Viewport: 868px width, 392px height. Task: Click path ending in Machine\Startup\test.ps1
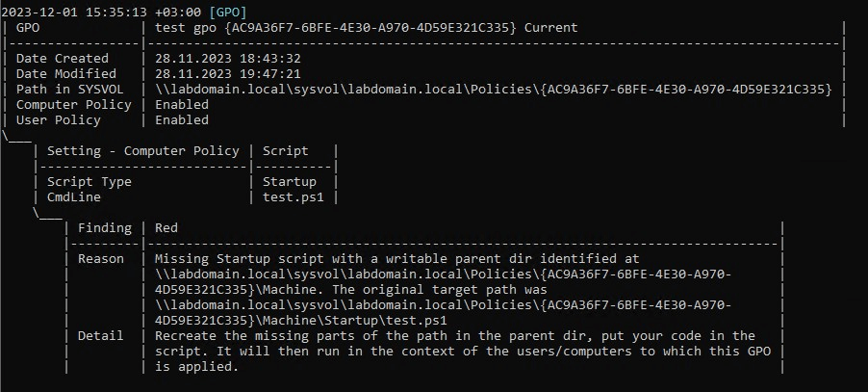pos(443,313)
